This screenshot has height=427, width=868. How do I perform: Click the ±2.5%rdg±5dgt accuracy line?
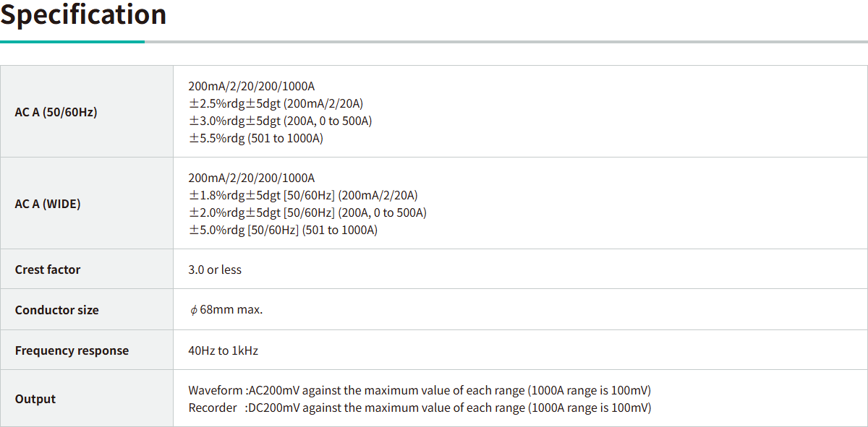[276, 103]
